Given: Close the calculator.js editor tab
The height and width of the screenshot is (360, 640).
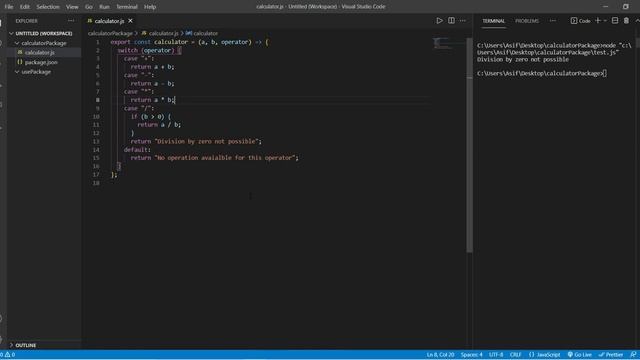Looking at the screenshot, I should [130, 21].
